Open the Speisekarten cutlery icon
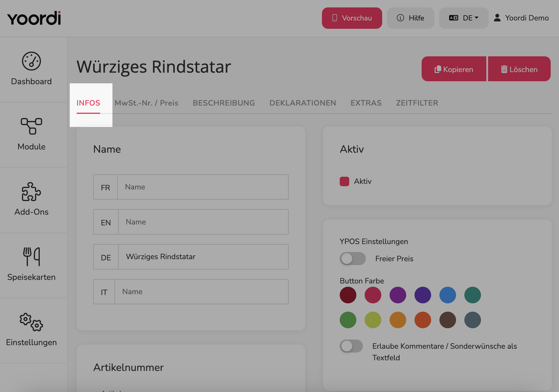This screenshot has width=559, height=392. click(x=31, y=257)
